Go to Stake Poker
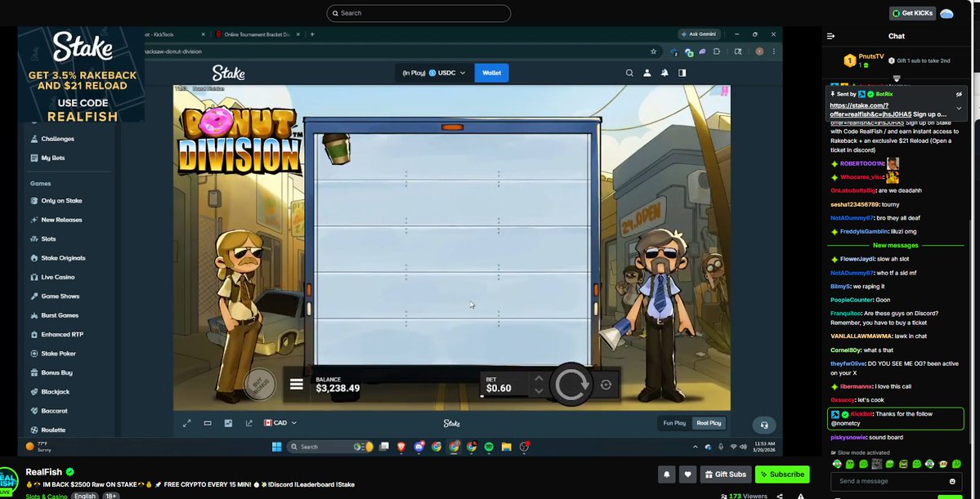Image resolution: width=980 pixels, height=499 pixels. click(58, 354)
